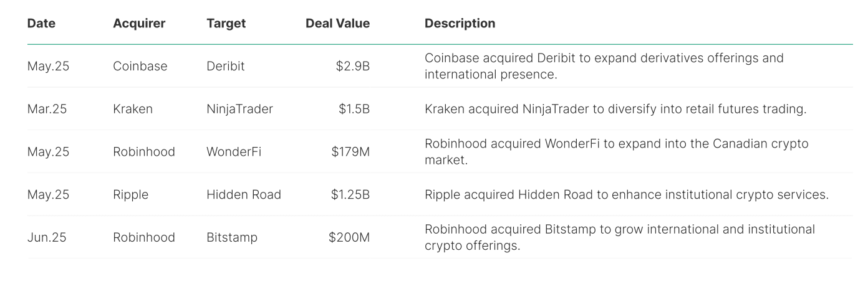Click the Date column header
Image resolution: width=868 pixels, height=284 pixels.
click(x=41, y=24)
